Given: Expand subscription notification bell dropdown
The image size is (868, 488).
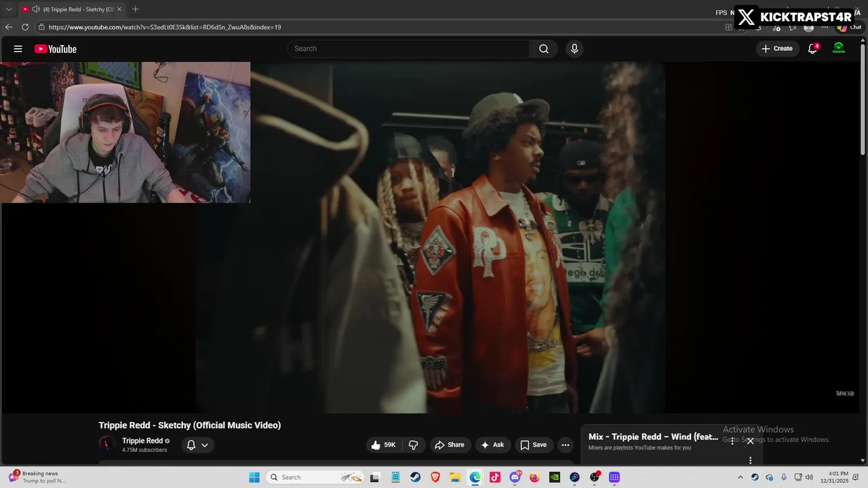Looking at the screenshot, I should (197, 445).
